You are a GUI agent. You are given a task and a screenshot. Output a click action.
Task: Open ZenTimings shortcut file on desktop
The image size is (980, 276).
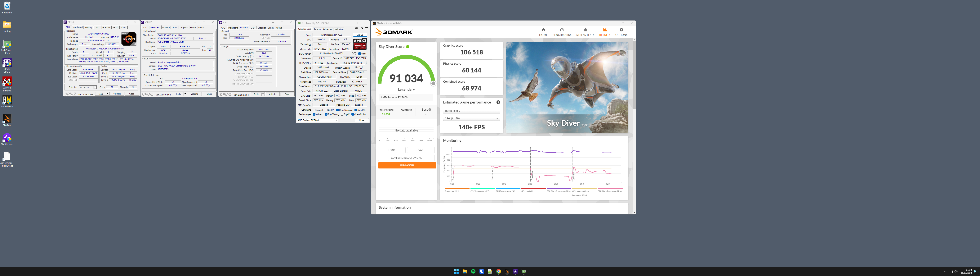coord(7,160)
